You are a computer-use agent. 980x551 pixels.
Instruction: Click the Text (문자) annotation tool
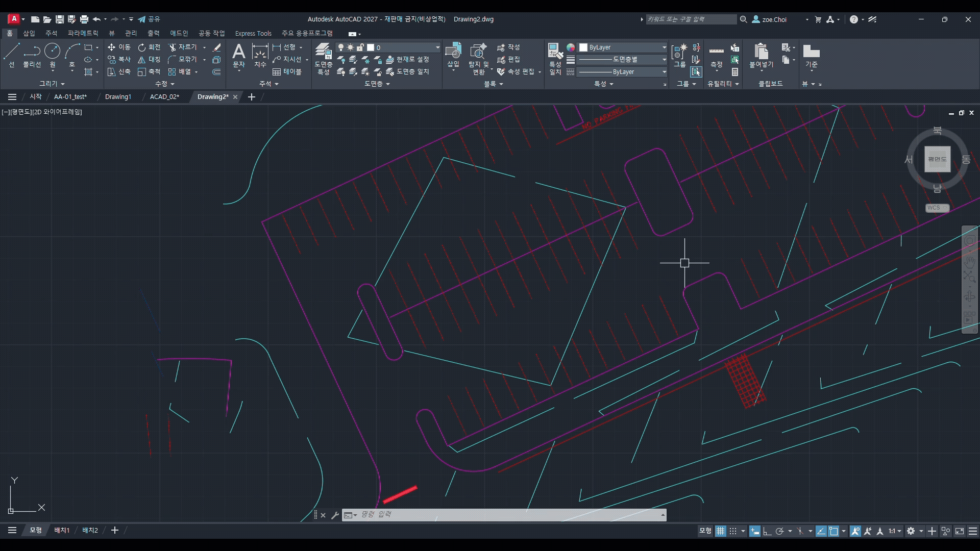[238, 55]
